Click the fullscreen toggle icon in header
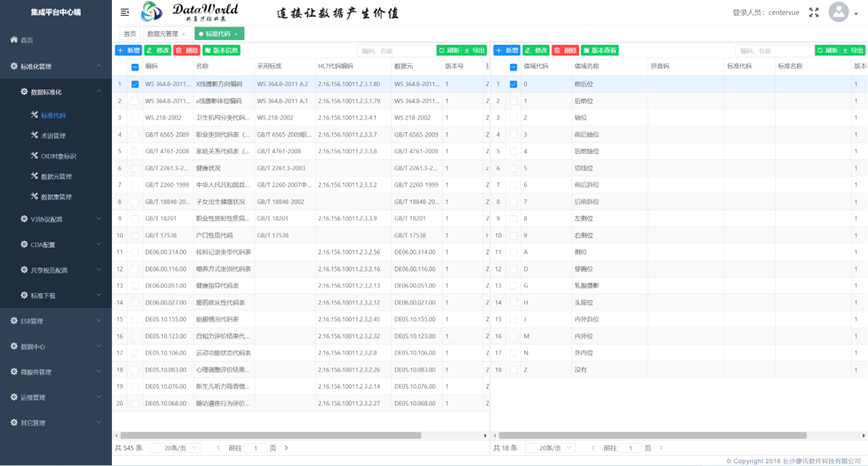868x466 pixels. tap(814, 12)
